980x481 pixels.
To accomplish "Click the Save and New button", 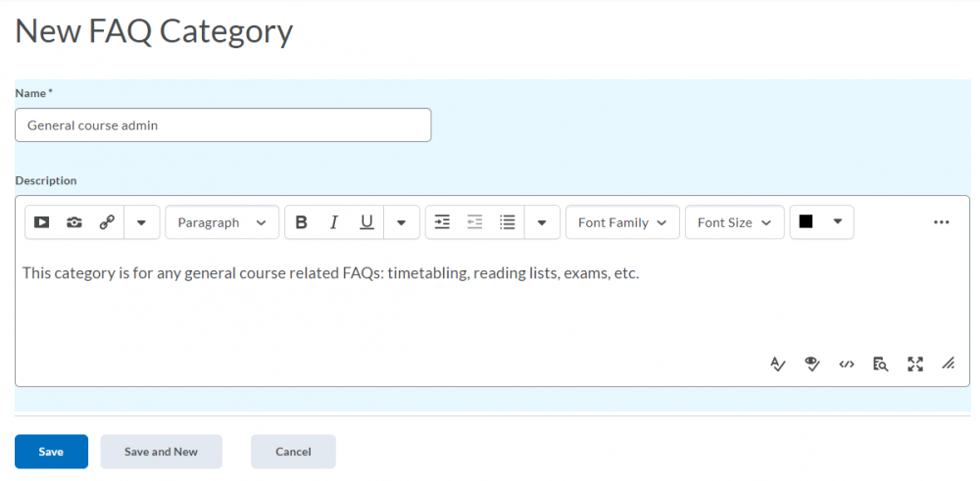I will [x=162, y=452].
